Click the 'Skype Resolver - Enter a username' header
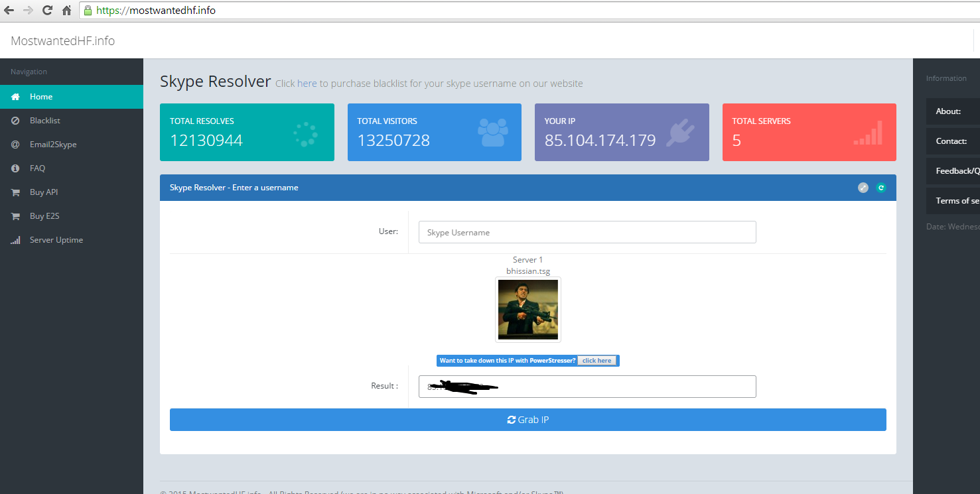The height and width of the screenshot is (494, 980). (234, 188)
